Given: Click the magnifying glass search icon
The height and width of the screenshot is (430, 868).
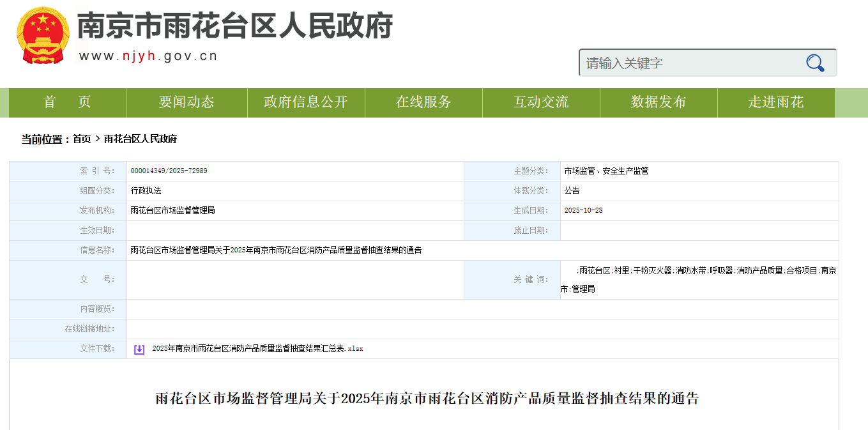Looking at the screenshot, I should pos(815,63).
